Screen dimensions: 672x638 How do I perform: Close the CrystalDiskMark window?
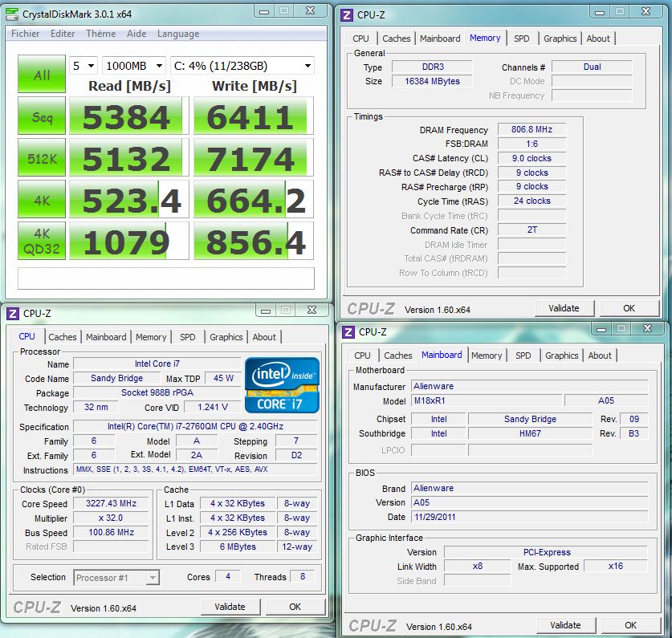click(311, 11)
